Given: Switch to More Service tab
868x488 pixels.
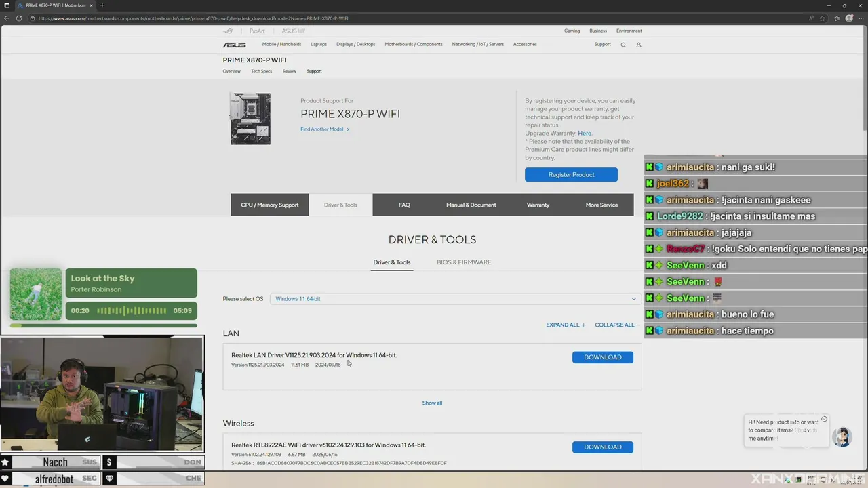Looking at the screenshot, I should (601, 205).
